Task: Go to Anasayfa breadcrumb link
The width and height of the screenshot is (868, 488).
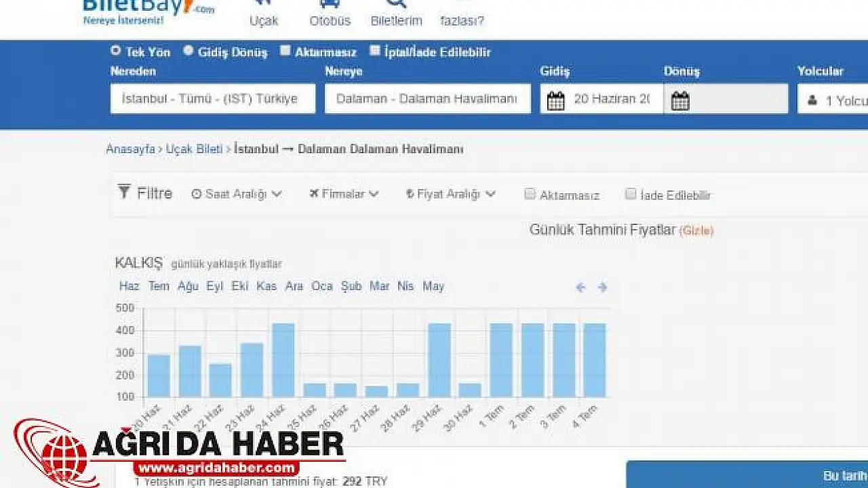Action: pos(130,149)
